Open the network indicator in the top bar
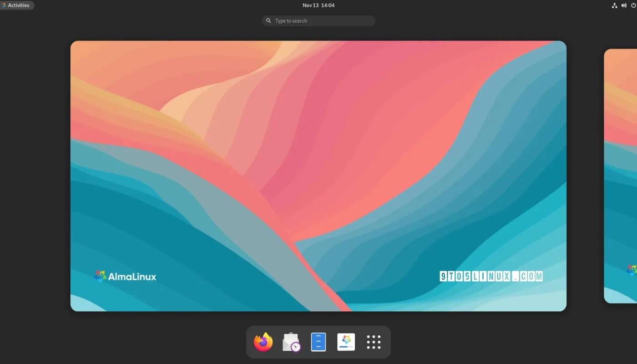The image size is (637, 364). [614, 5]
